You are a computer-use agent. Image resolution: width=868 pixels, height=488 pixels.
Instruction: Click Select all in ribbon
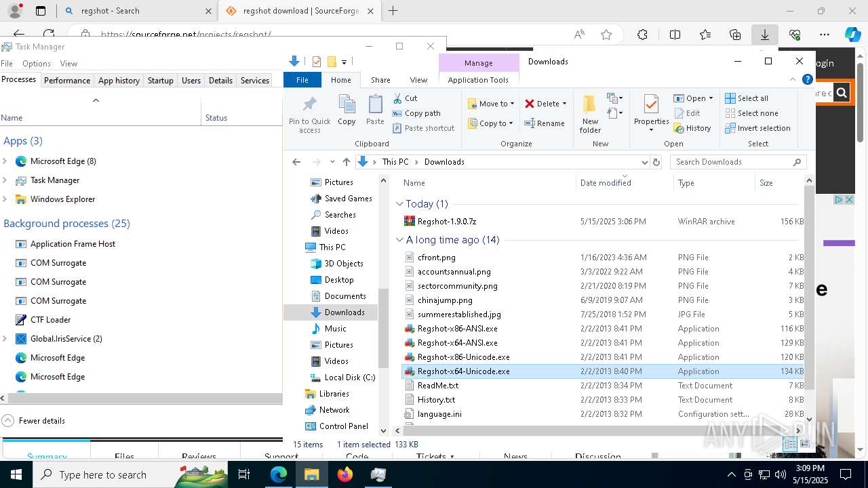tap(747, 98)
